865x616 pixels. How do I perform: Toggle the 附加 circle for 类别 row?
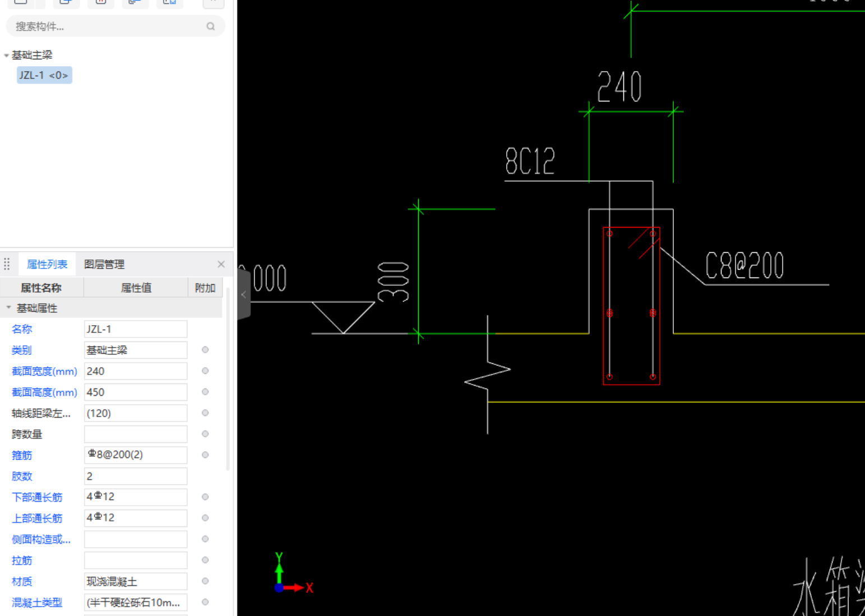click(205, 350)
